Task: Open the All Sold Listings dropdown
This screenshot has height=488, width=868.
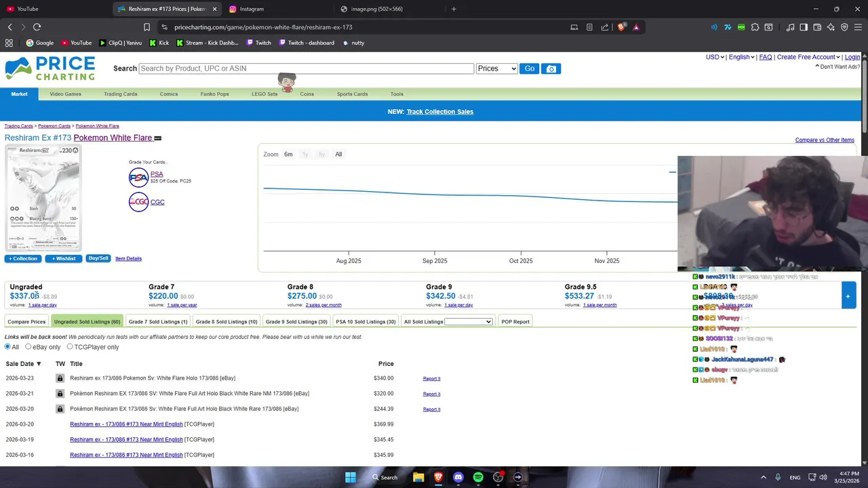Action: pos(468,321)
